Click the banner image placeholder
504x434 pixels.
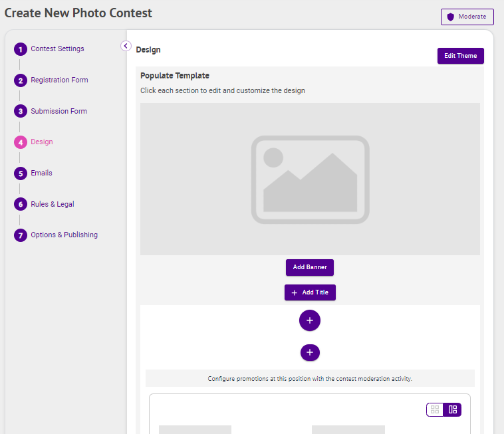310,179
